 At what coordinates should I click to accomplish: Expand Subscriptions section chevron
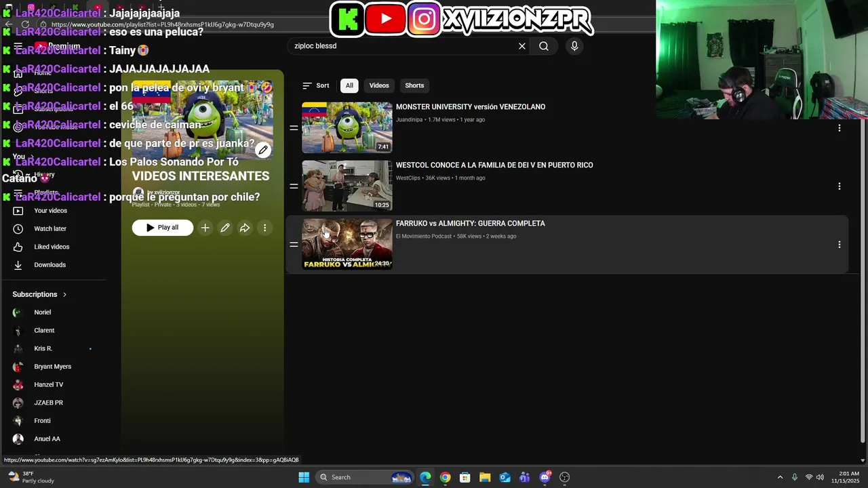coord(65,295)
